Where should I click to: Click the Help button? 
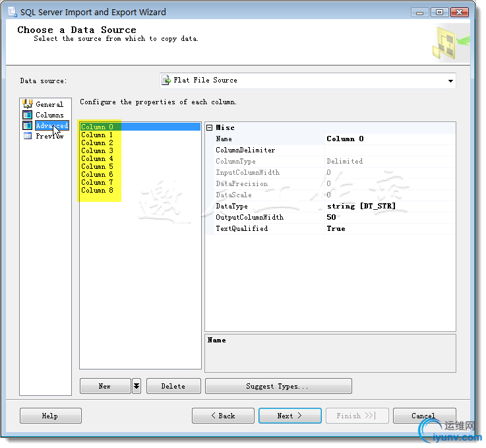pos(51,416)
